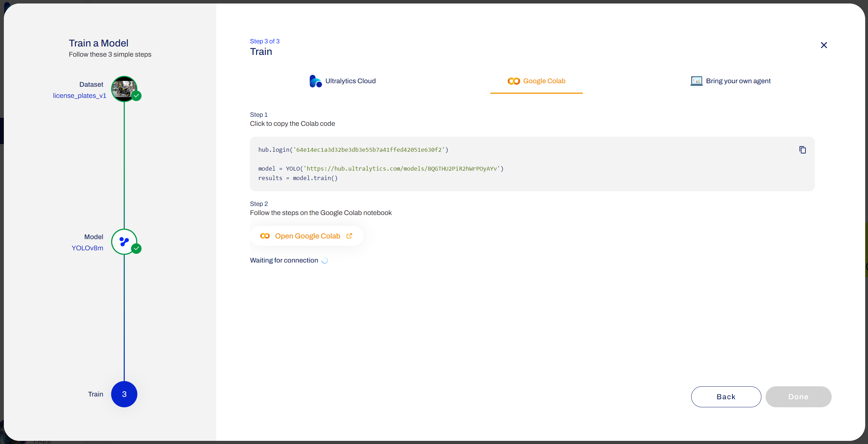This screenshot has width=868, height=444.
Task: Click the Ultralytics Cloud logo icon
Action: [x=315, y=81]
